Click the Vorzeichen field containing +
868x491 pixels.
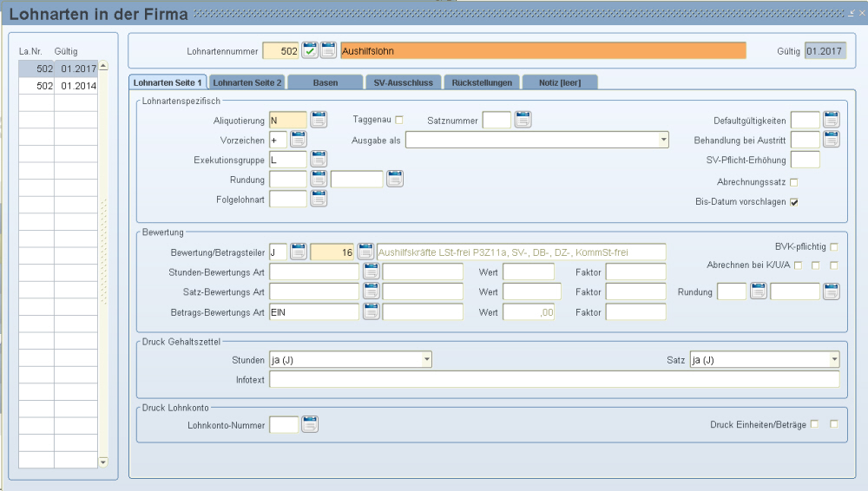[x=279, y=140]
